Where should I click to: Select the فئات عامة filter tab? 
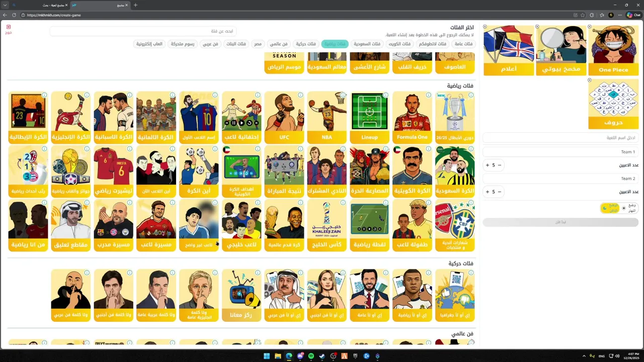[463, 44]
